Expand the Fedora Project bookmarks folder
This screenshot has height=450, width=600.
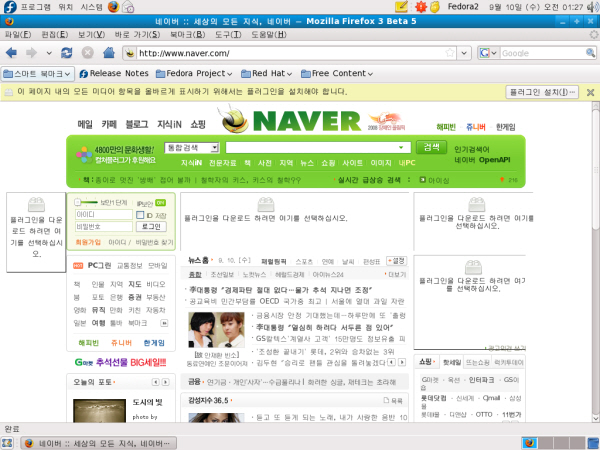tap(194, 73)
